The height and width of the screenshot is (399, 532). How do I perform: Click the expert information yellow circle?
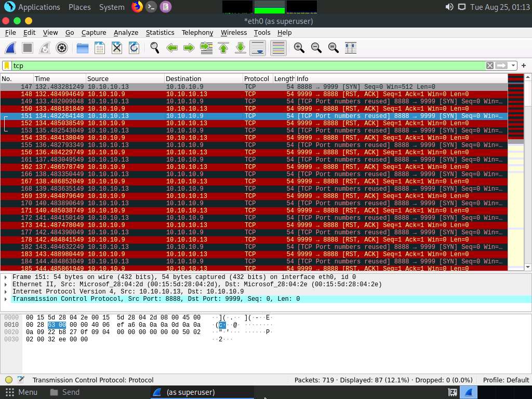(x=9, y=380)
